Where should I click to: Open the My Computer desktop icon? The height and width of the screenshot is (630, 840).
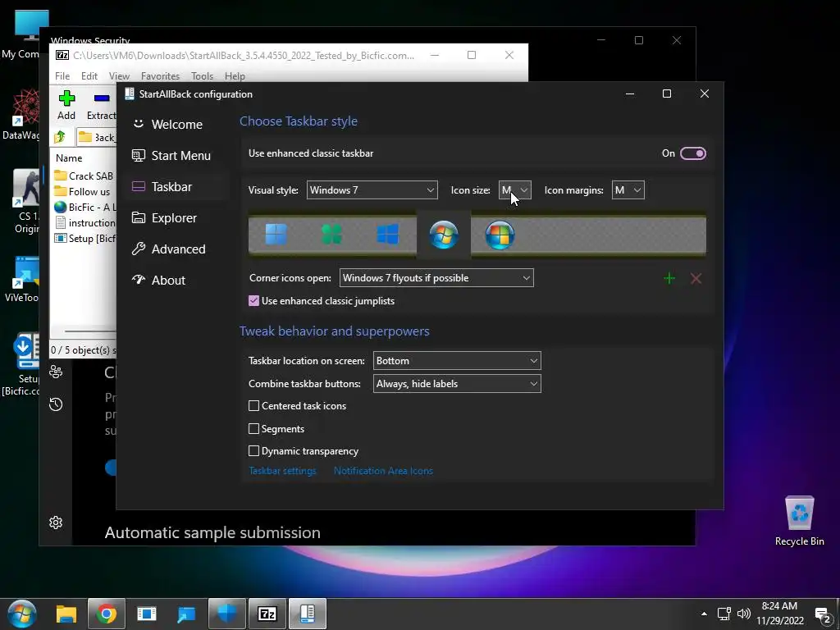22,34
